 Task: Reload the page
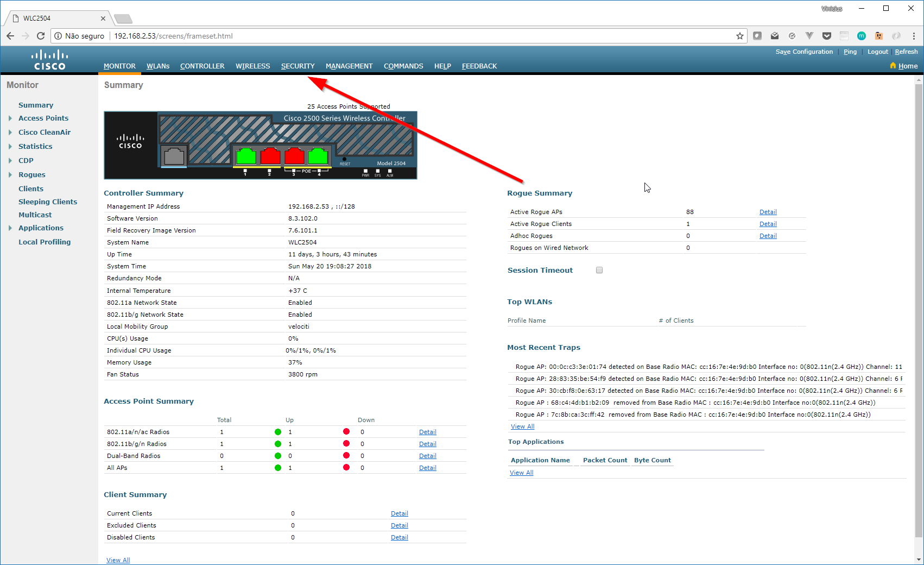(41, 36)
